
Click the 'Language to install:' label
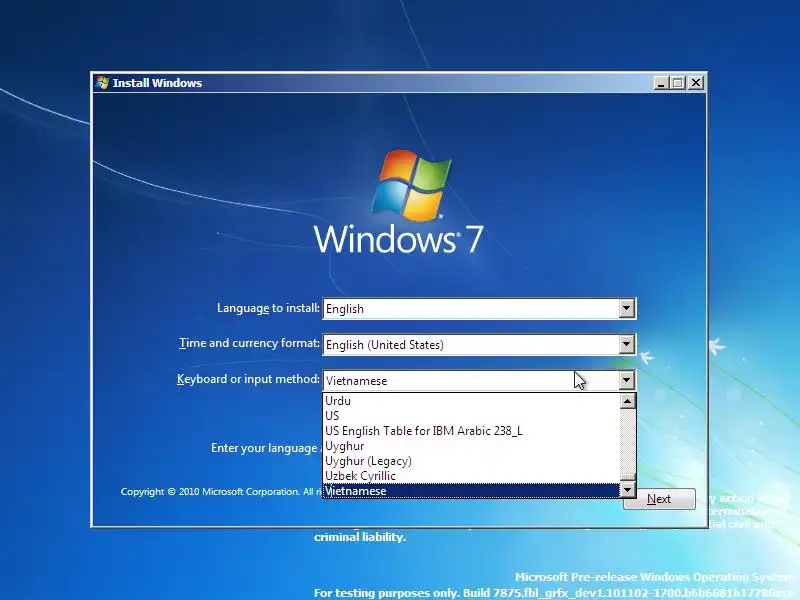click(x=268, y=308)
